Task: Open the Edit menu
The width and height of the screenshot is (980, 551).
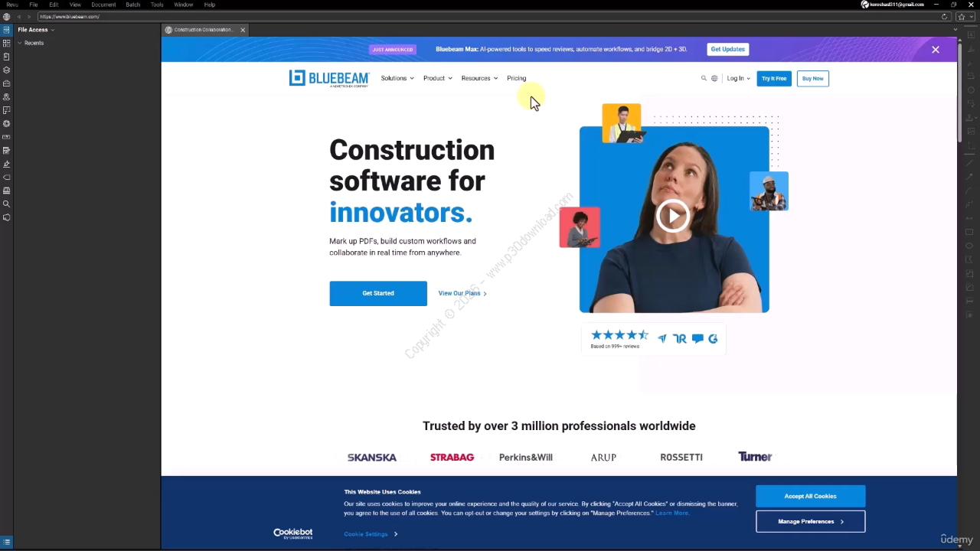Action: [x=54, y=5]
